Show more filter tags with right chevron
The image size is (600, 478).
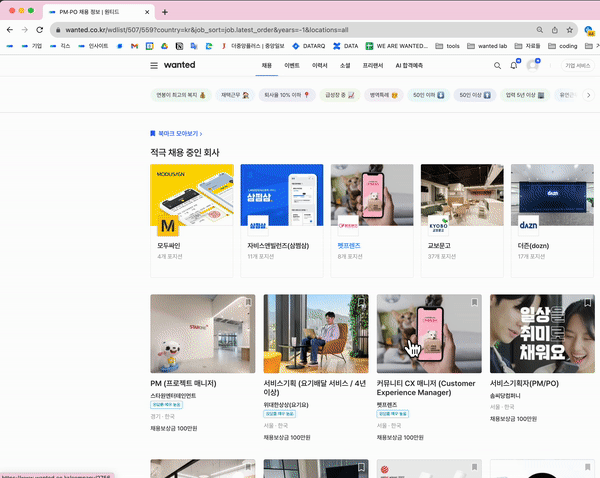[589, 95]
